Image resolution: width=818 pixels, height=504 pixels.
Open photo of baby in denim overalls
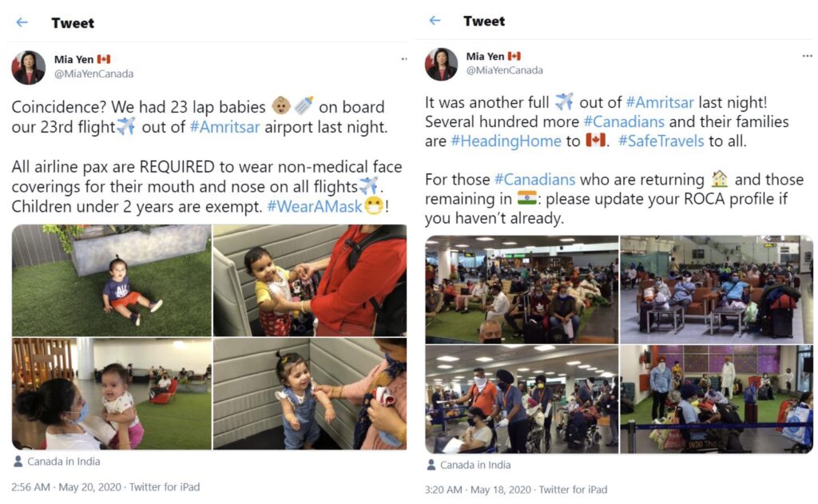(x=310, y=394)
